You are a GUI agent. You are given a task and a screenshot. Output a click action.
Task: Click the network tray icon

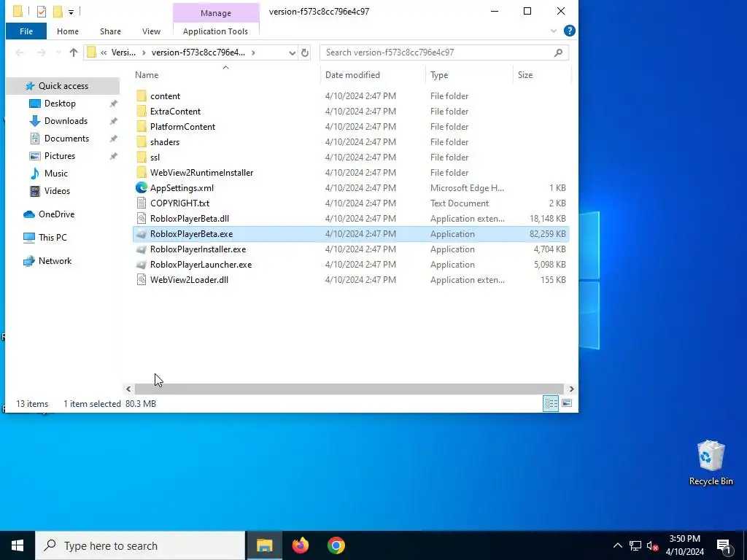635,545
